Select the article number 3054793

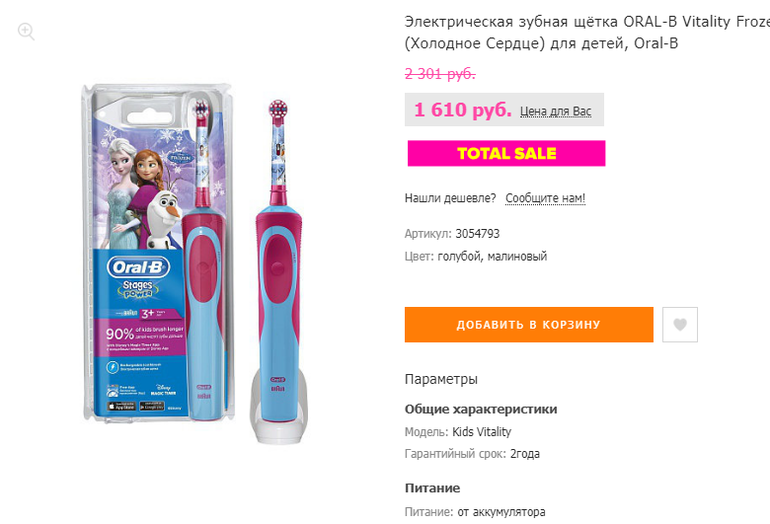tap(477, 234)
